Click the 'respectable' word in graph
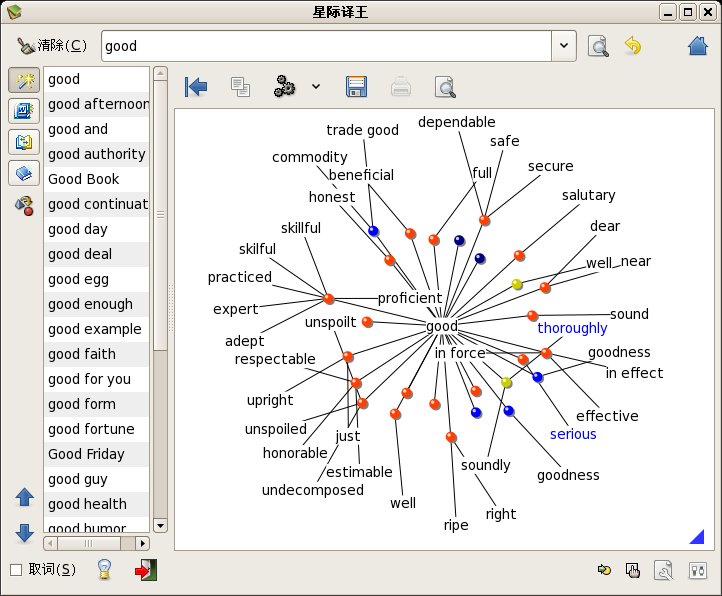The image size is (722, 596). pos(275,359)
